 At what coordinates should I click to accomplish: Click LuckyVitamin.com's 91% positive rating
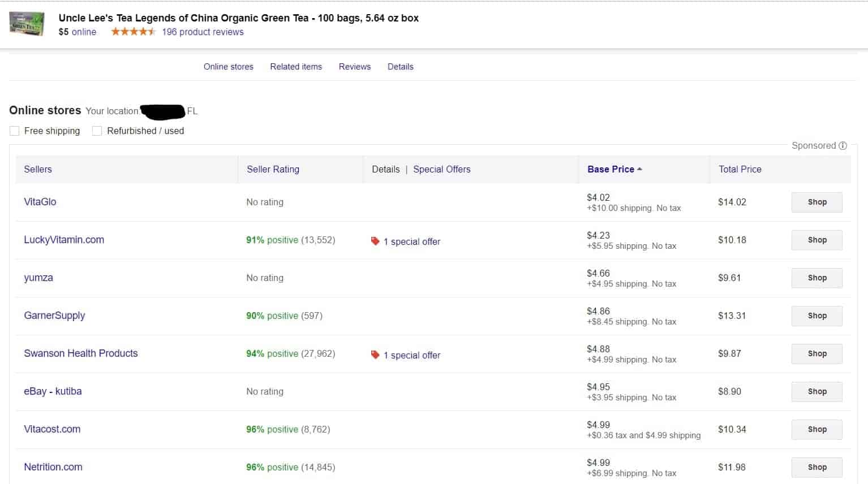click(272, 240)
